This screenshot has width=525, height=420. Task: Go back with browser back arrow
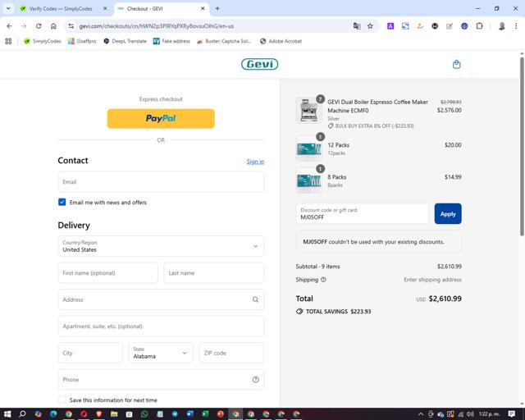point(9,26)
